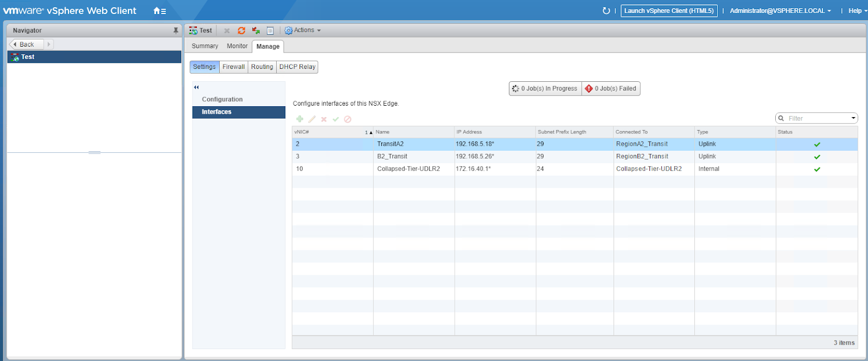Screen dimensions: 868x361
Task: Select the Collapsed-Tier-UDLR2 interface row
Action: pos(408,169)
